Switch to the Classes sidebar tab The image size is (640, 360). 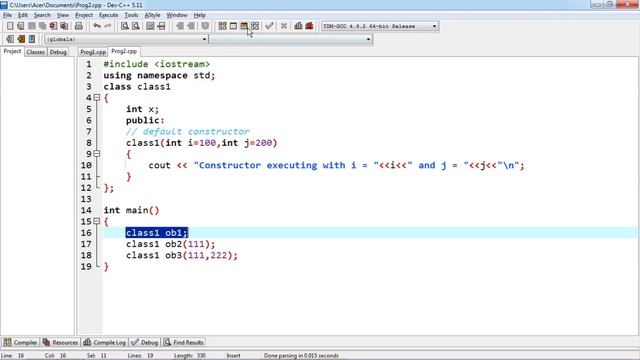[36, 52]
